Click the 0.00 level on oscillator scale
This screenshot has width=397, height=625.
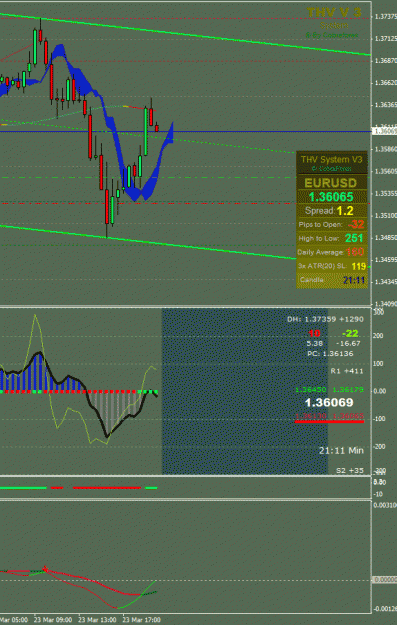click(x=380, y=391)
